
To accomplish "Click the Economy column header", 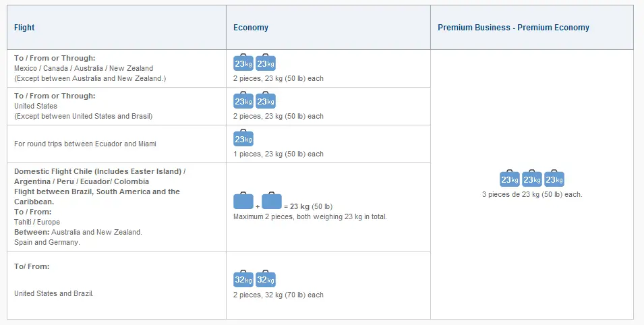I will click(251, 28).
